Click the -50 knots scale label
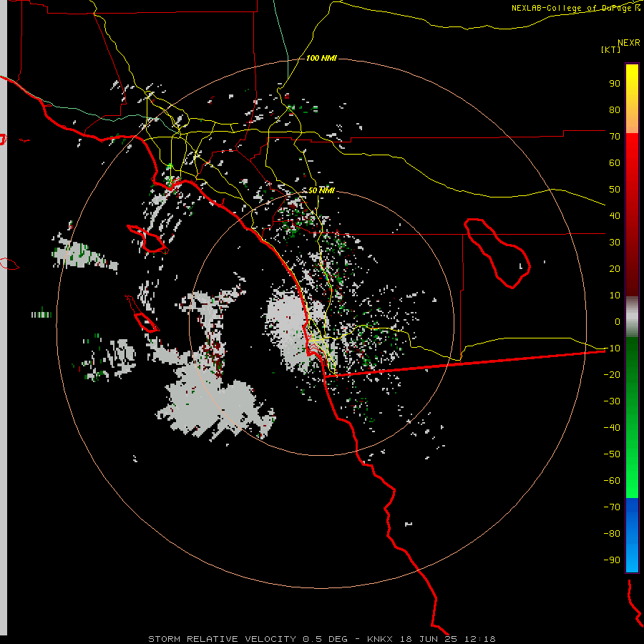This screenshot has width=644, height=644. click(612, 454)
